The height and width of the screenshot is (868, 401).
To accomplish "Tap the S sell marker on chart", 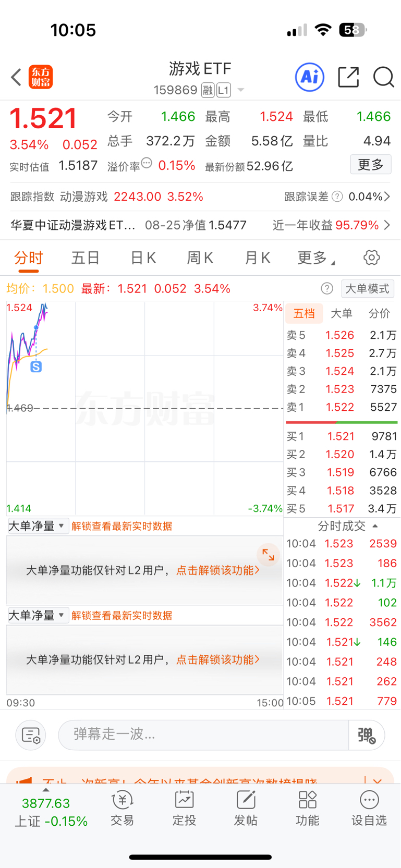I will point(36,367).
